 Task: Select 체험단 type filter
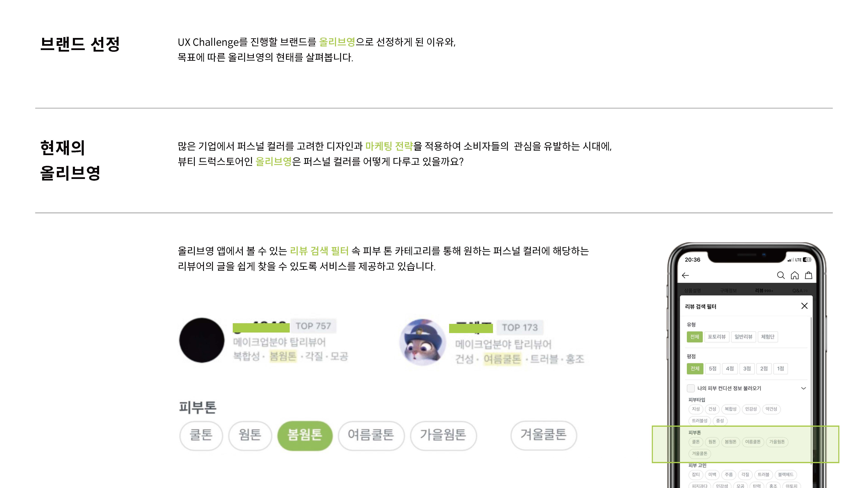coord(768,337)
